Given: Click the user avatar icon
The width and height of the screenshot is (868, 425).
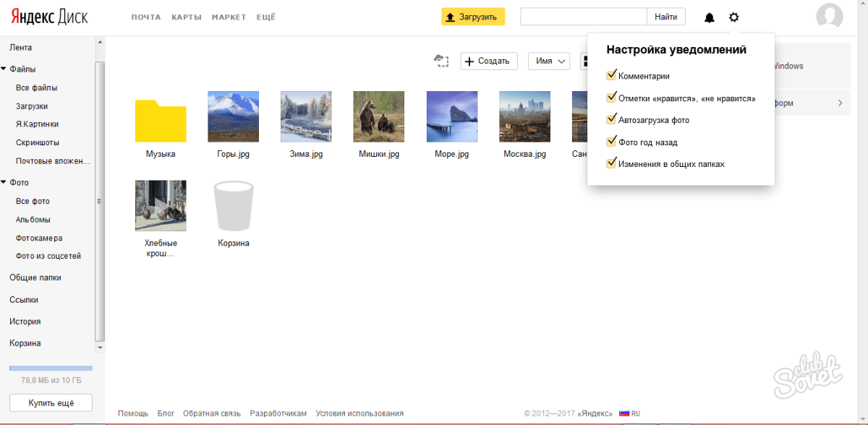Looking at the screenshot, I should click(829, 17).
